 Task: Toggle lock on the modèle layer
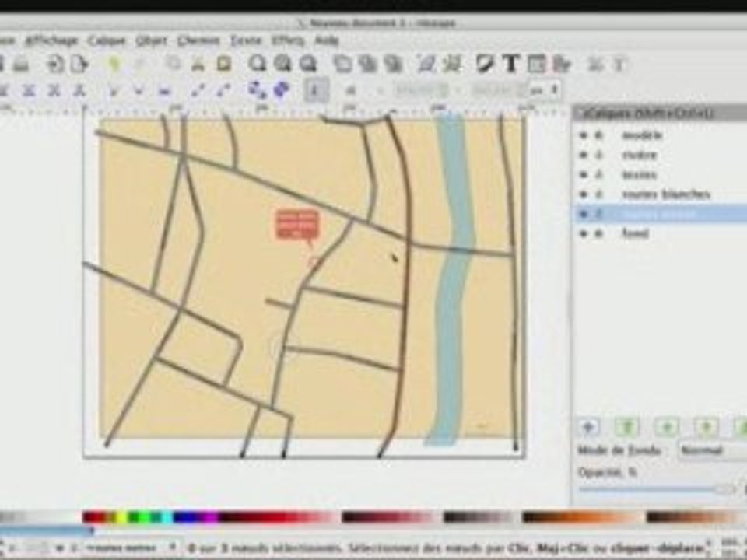click(x=599, y=135)
